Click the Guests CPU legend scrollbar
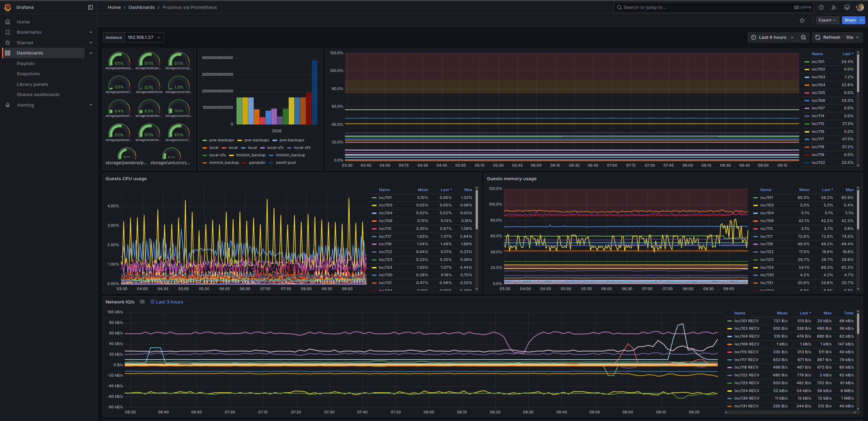The height and width of the screenshot is (421, 868). [476, 209]
